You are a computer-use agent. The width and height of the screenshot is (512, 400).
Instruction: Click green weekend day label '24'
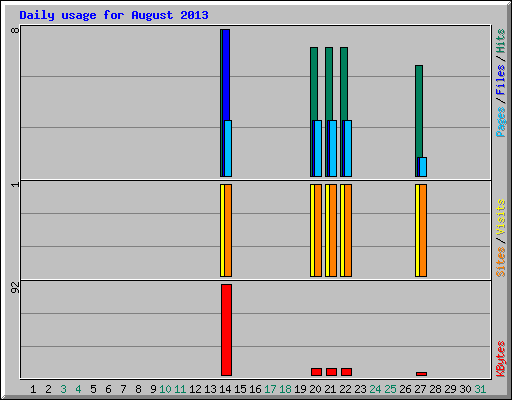pos(375,389)
